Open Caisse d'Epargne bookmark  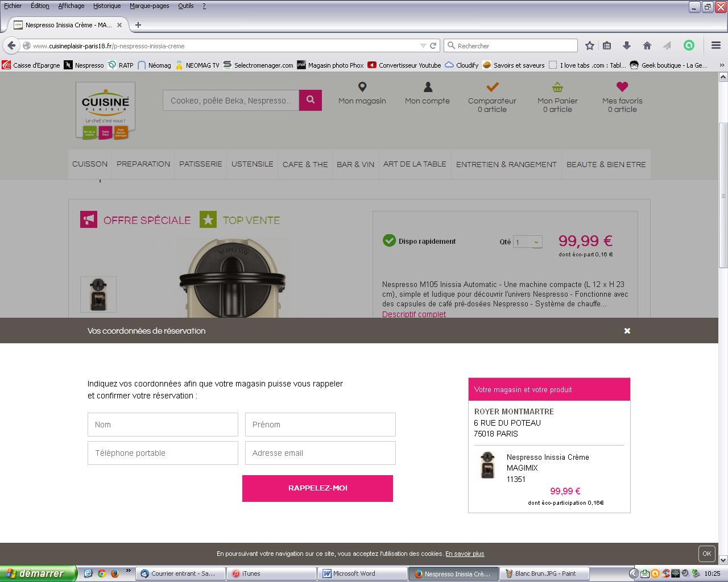click(31, 65)
